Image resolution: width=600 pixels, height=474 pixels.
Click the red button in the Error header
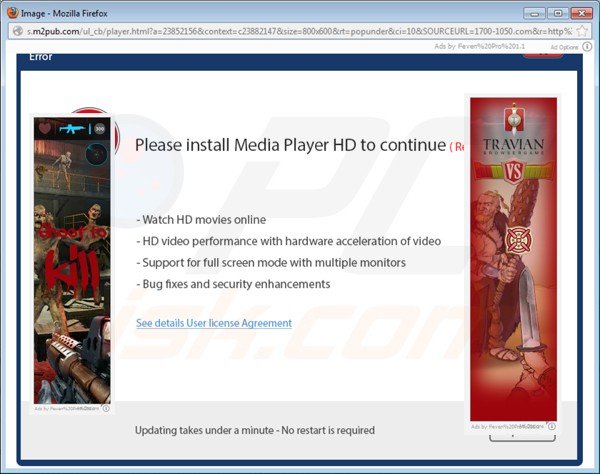[x=543, y=56]
